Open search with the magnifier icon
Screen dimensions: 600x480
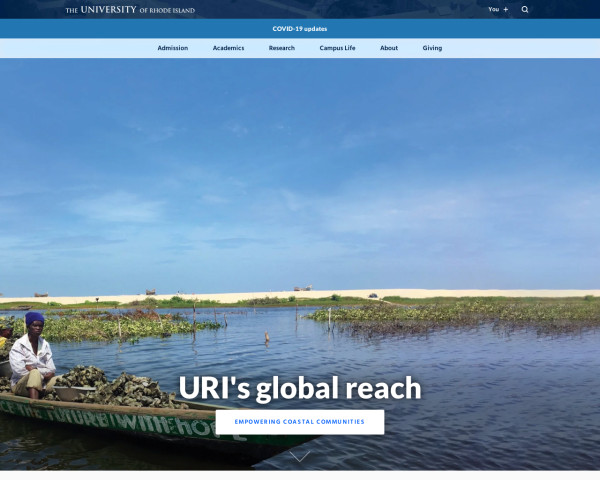[525, 9]
